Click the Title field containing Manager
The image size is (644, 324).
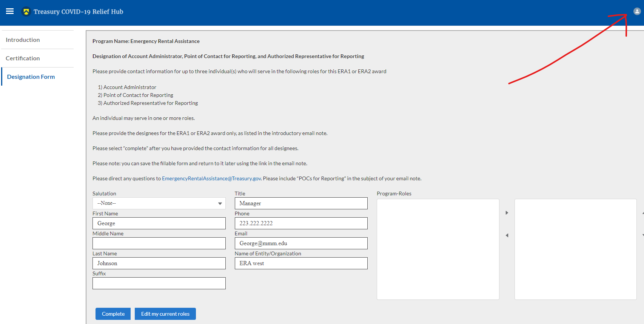point(301,203)
